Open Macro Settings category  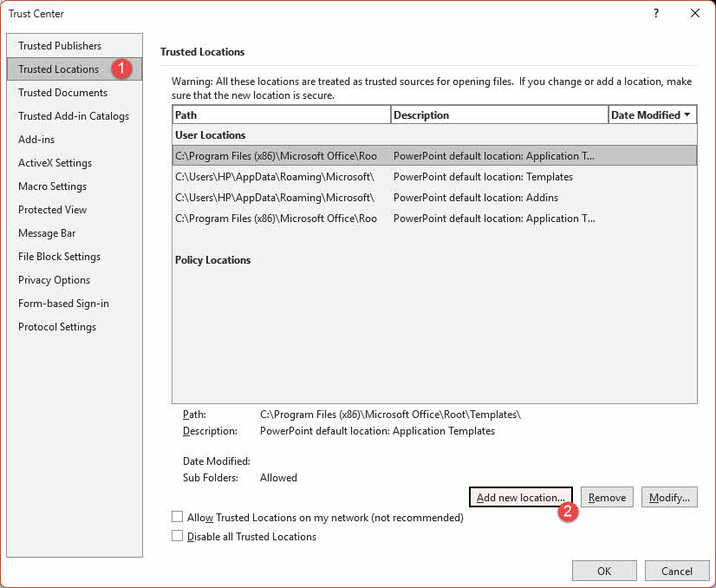pyautogui.click(x=51, y=186)
